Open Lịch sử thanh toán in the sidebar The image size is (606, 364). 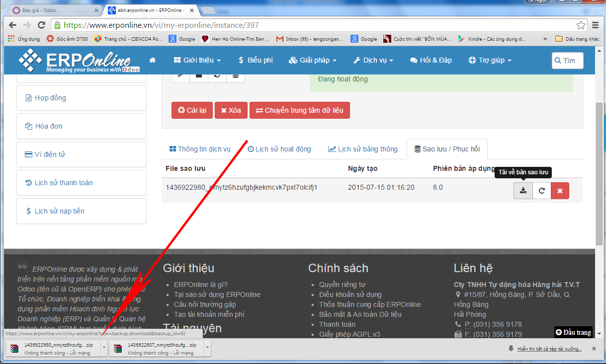coord(82,183)
